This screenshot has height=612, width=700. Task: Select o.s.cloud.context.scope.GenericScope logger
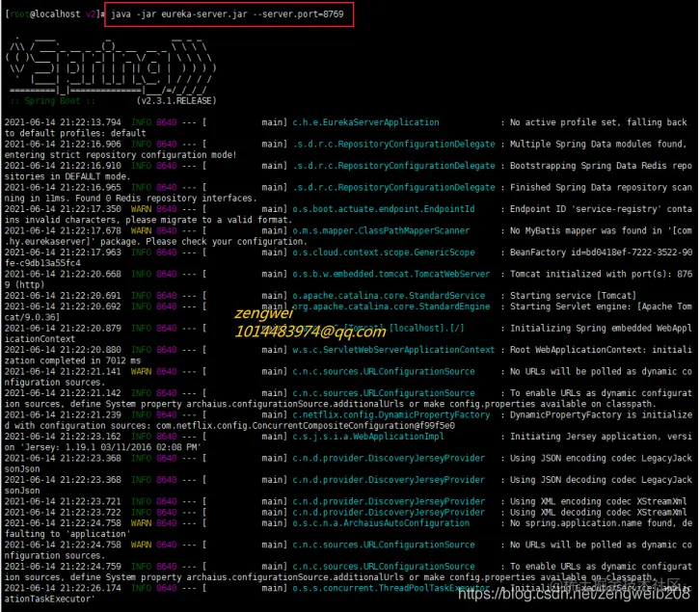coord(384,253)
